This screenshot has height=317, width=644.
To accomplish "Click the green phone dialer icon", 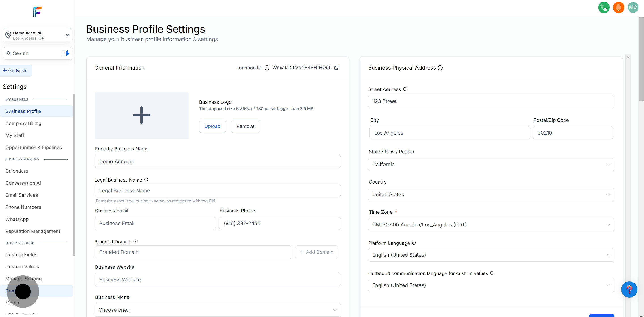I will click(604, 7).
